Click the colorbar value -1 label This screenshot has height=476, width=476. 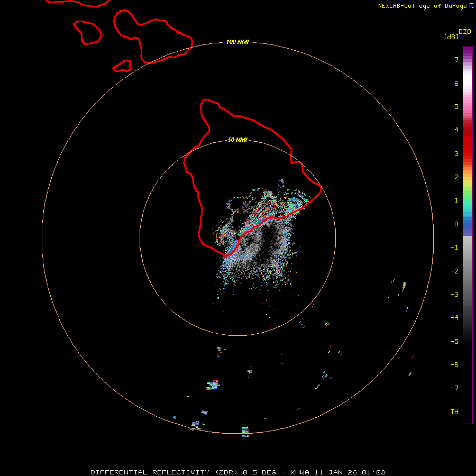454,248
